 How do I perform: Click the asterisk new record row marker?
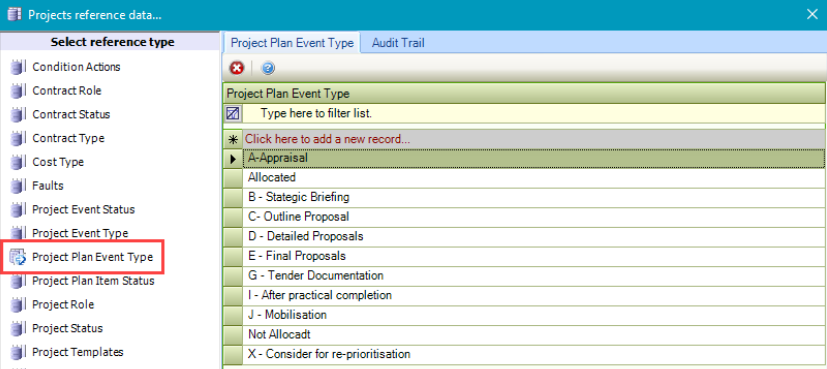click(x=233, y=140)
